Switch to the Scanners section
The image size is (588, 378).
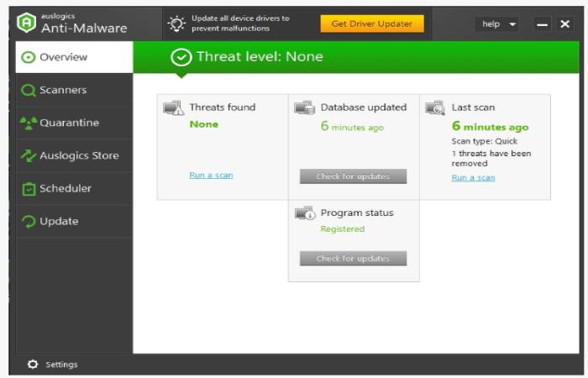(x=74, y=90)
